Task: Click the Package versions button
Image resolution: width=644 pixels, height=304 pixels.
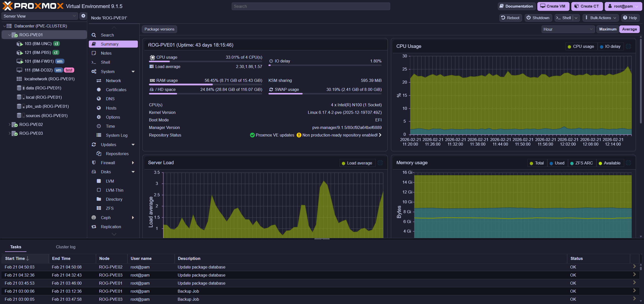Action: click(x=159, y=29)
